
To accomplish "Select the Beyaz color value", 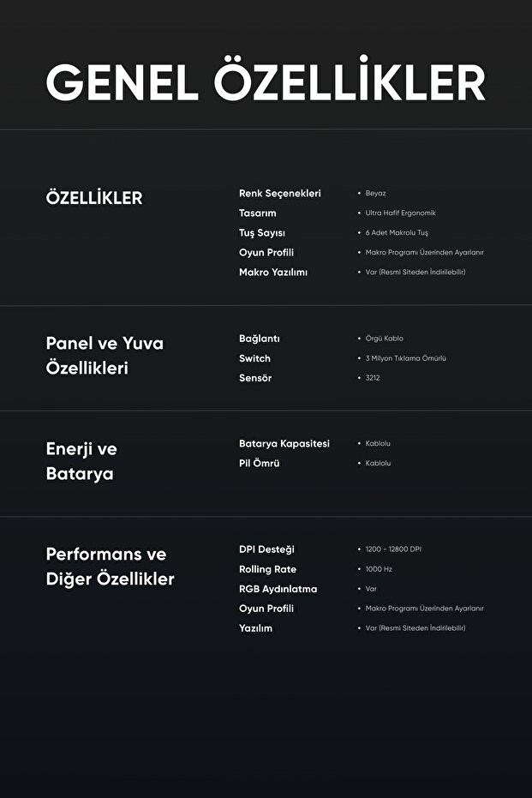I will tap(375, 194).
